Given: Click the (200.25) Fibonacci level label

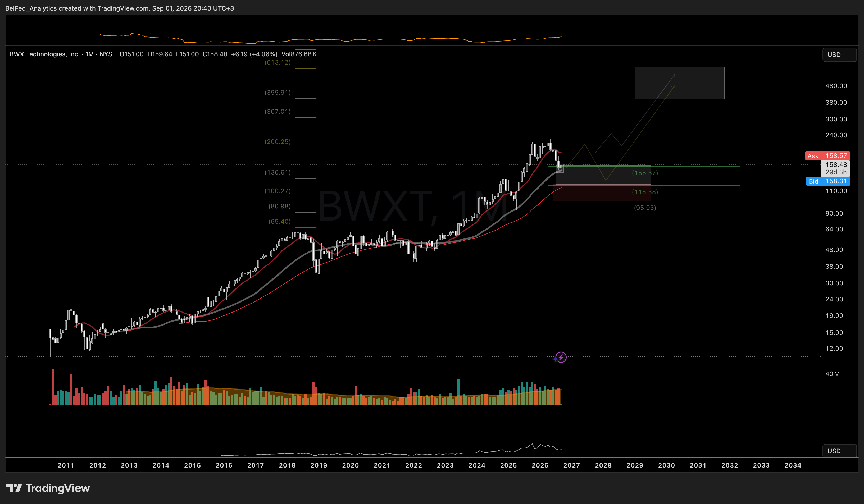Looking at the screenshot, I should click(277, 141).
